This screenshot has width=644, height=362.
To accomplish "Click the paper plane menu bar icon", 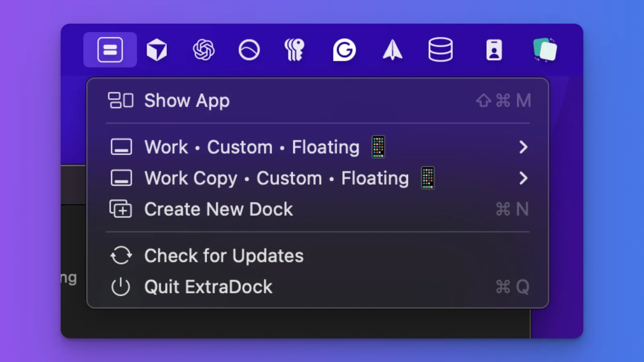I will (392, 50).
